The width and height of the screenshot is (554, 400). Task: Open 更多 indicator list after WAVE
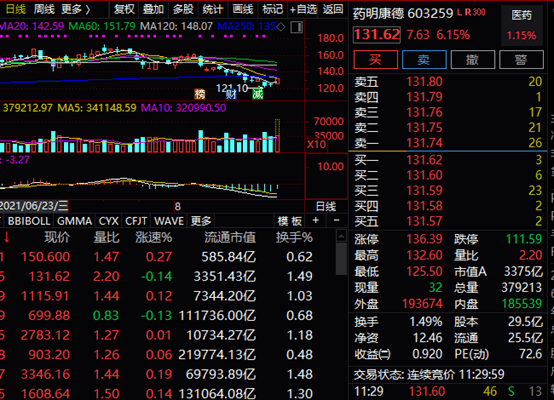(201, 221)
